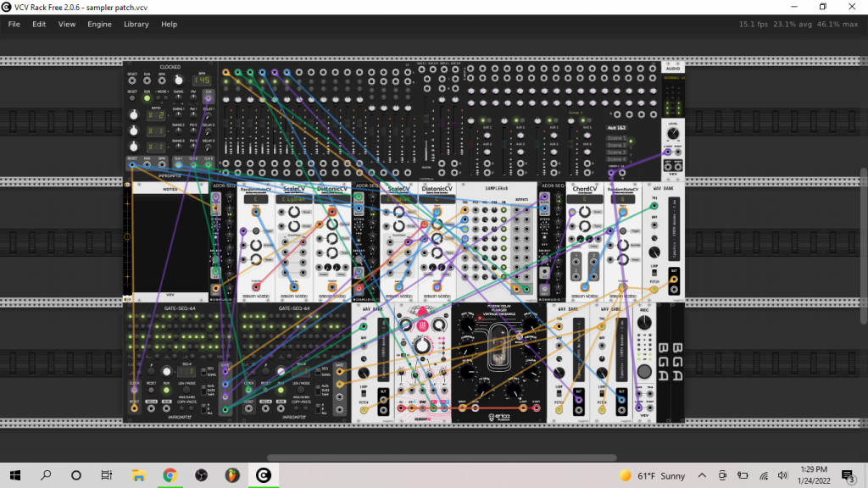Click the RESET button on the Clocked module
The height and width of the screenshot is (488, 868).
pos(132,98)
